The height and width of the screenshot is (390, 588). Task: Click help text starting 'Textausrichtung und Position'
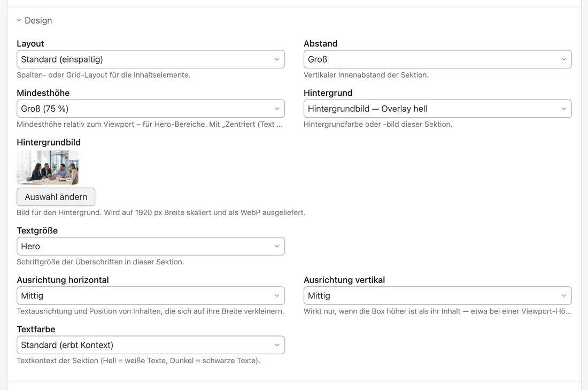[150, 311]
